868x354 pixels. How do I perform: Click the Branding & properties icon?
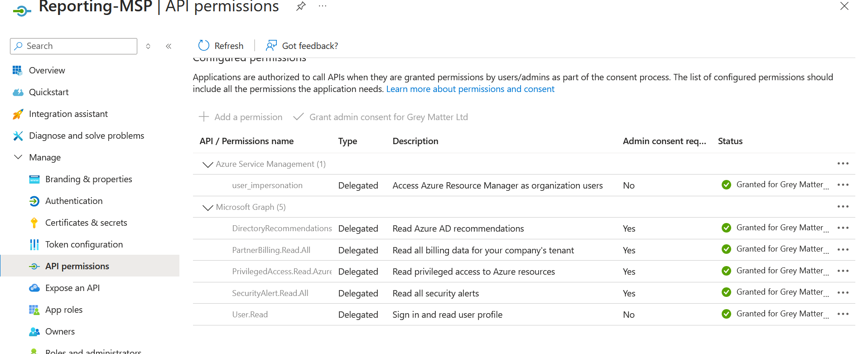34,179
